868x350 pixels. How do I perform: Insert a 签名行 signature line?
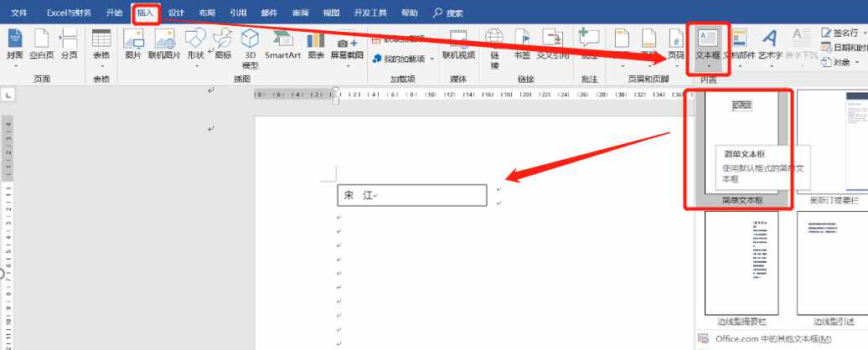[x=840, y=33]
